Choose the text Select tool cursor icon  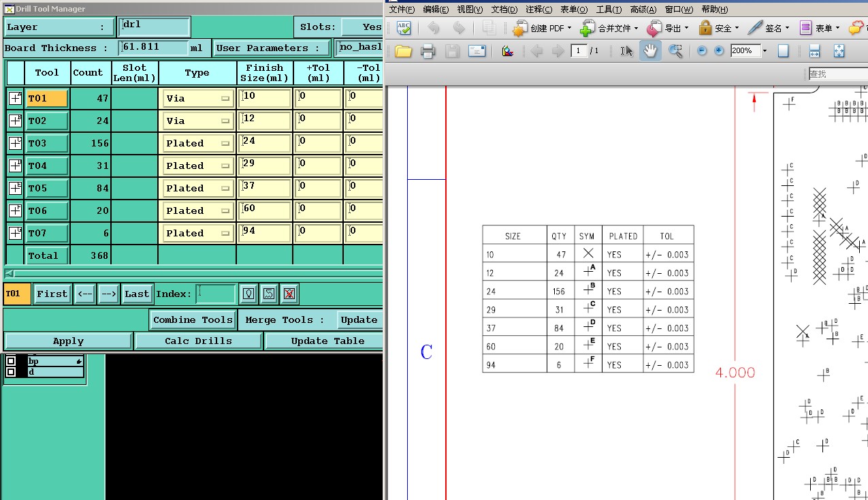pyautogui.click(x=627, y=51)
